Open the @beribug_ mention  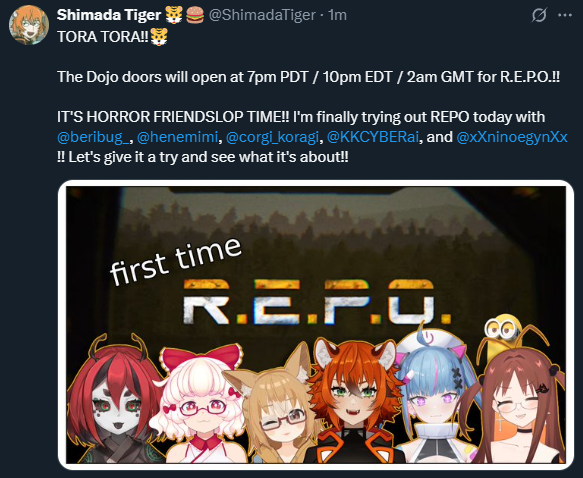pyautogui.click(x=94, y=137)
